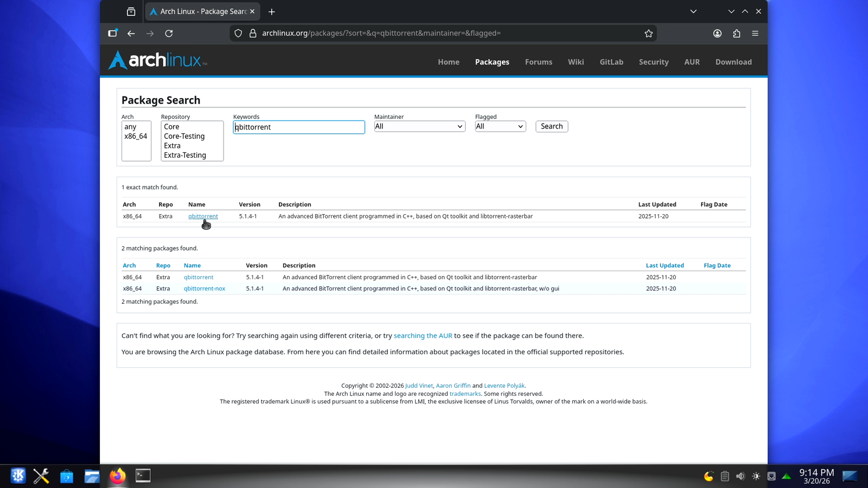Open the Wiki nav item
The height and width of the screenshot is (488, 868).
(x=576, y=62)
